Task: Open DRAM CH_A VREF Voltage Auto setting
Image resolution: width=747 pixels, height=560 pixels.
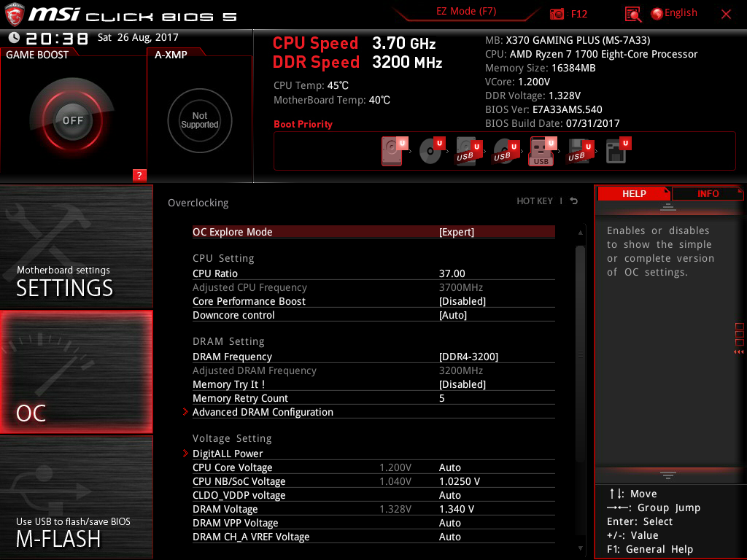Action: point(373,537)
